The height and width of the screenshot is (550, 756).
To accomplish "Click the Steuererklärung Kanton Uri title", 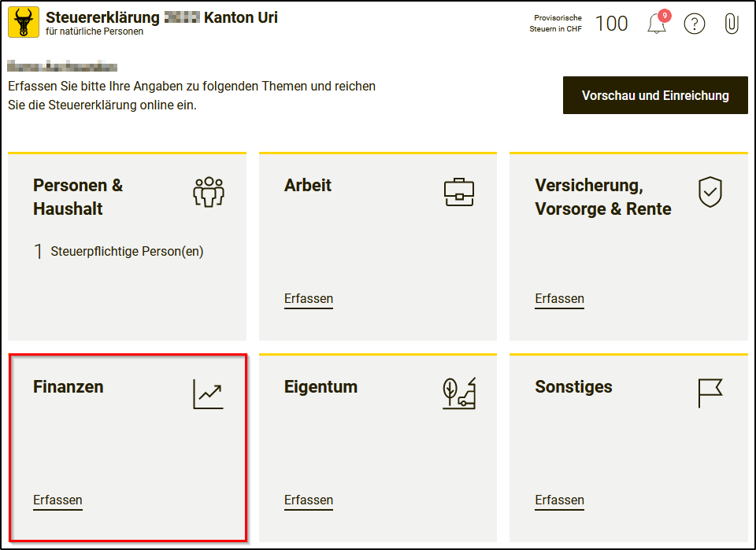I will pos(161,17).
